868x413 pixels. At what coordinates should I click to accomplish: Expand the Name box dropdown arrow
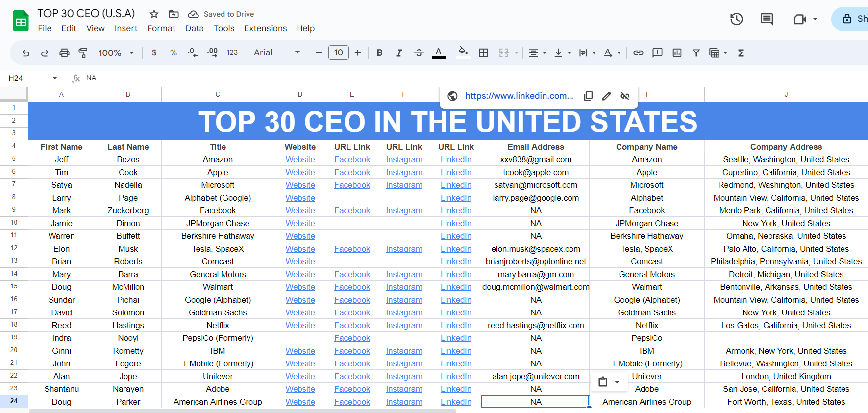(x=55, y=78)
